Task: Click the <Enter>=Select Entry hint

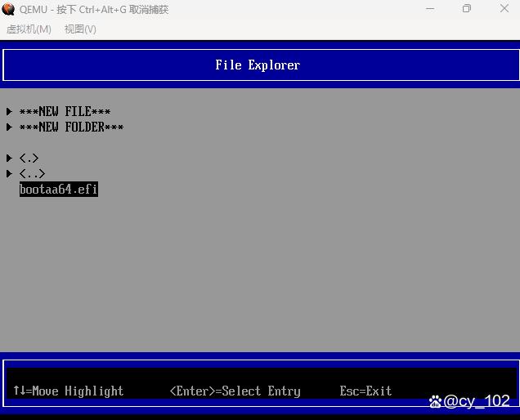Action: click(235, 391)
